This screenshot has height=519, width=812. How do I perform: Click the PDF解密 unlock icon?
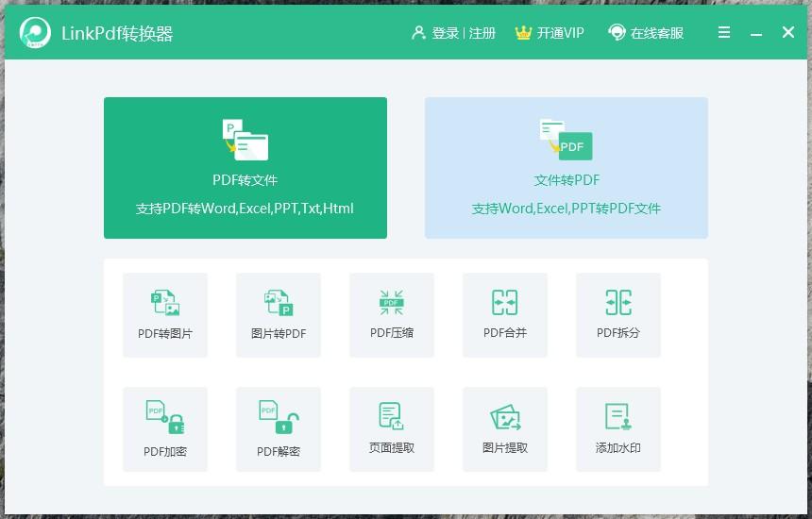click(279, 417)
